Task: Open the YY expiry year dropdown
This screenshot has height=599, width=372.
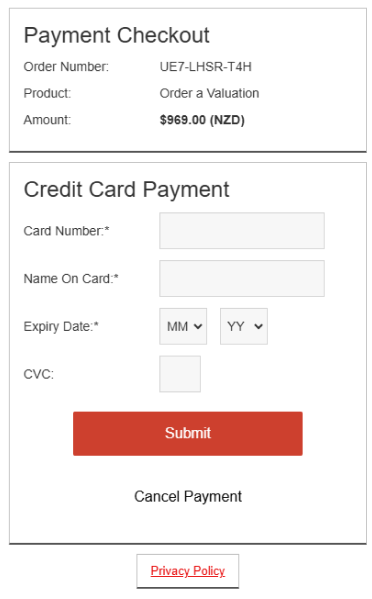Action: click(244, 326)
